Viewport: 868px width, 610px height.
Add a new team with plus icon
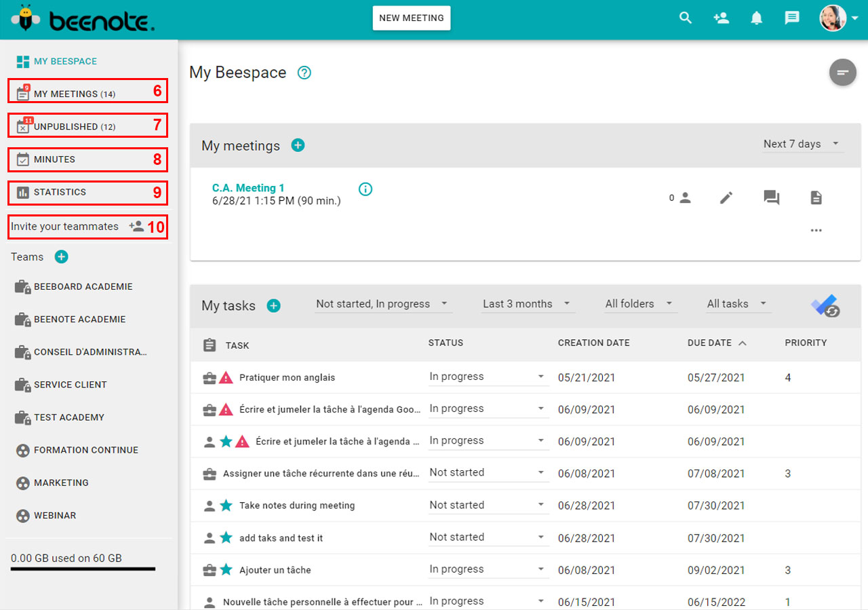(61, 256)
